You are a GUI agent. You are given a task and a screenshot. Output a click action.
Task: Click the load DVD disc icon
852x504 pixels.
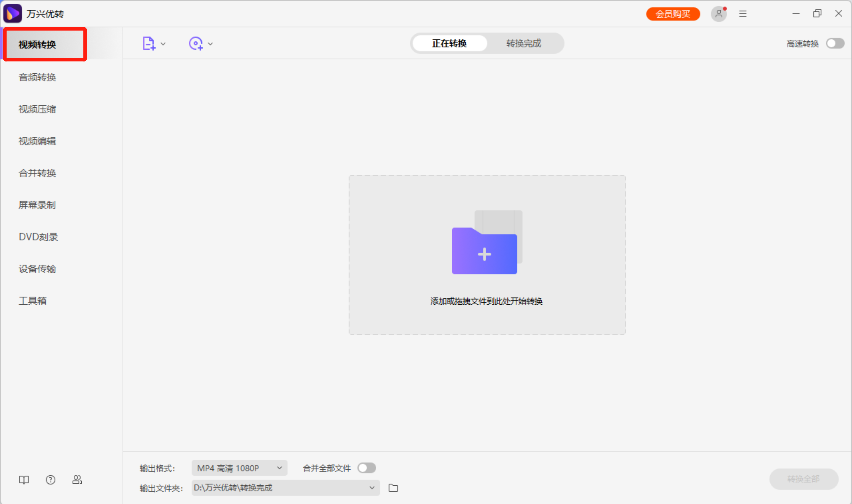(x=196, y=43)
